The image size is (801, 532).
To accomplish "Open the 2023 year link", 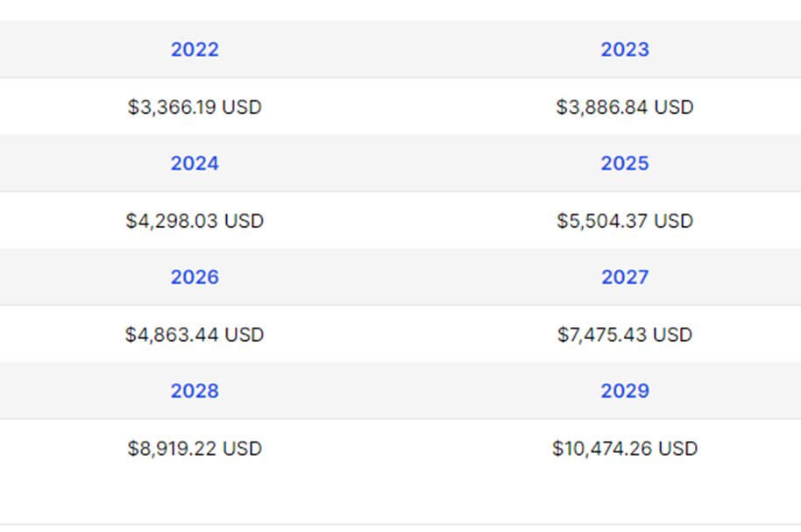I will tap(625, 50).
